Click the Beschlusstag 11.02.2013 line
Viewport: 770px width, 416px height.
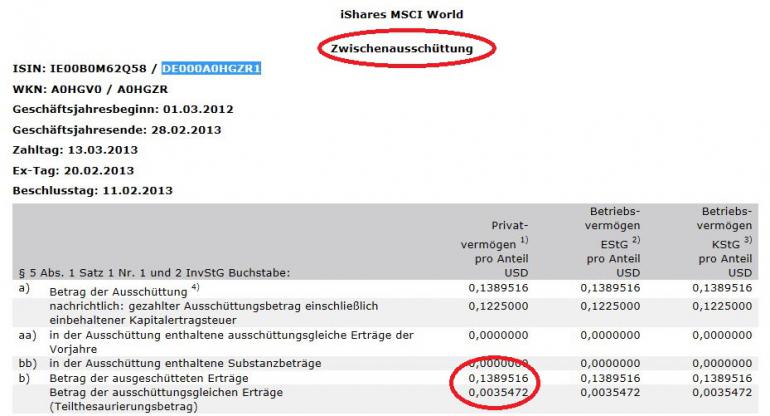(93, 191)
